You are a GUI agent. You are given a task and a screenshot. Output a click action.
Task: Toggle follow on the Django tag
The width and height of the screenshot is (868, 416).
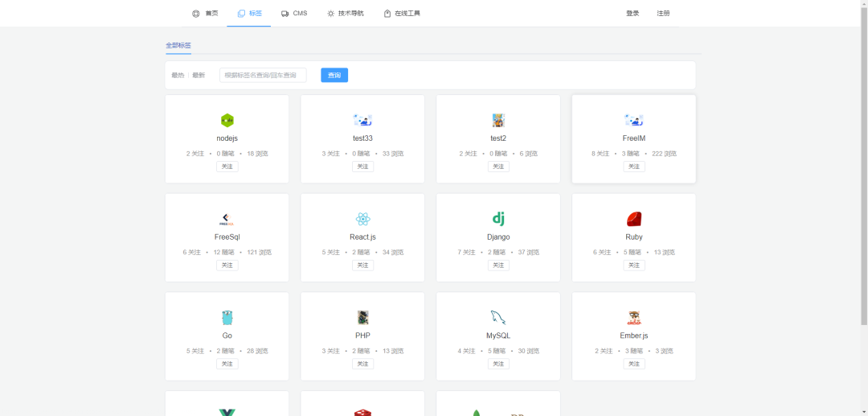[x=498, y=265]
